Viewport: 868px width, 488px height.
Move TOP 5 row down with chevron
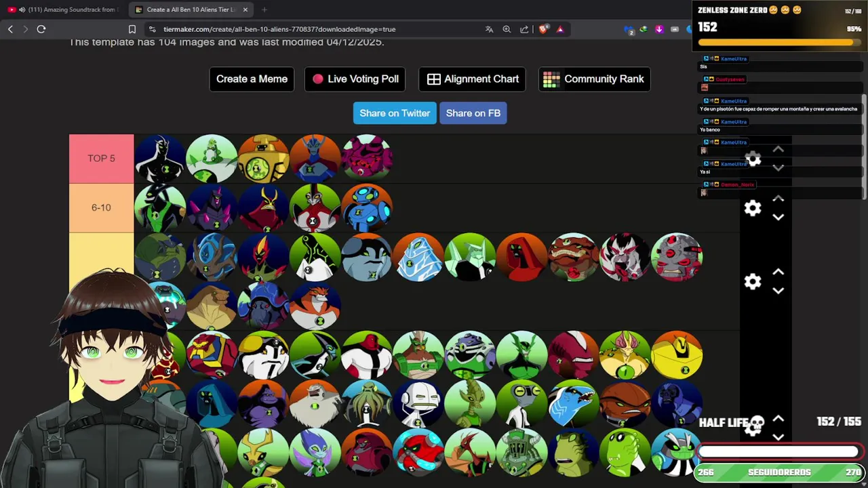click(x=778, y=167)
